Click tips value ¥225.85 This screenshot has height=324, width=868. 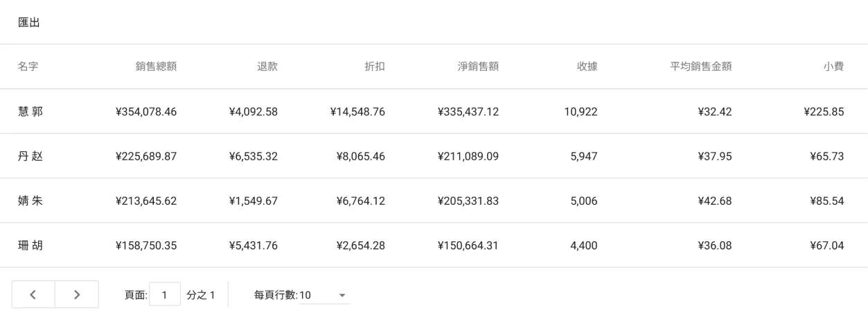(x=824, y=112)
